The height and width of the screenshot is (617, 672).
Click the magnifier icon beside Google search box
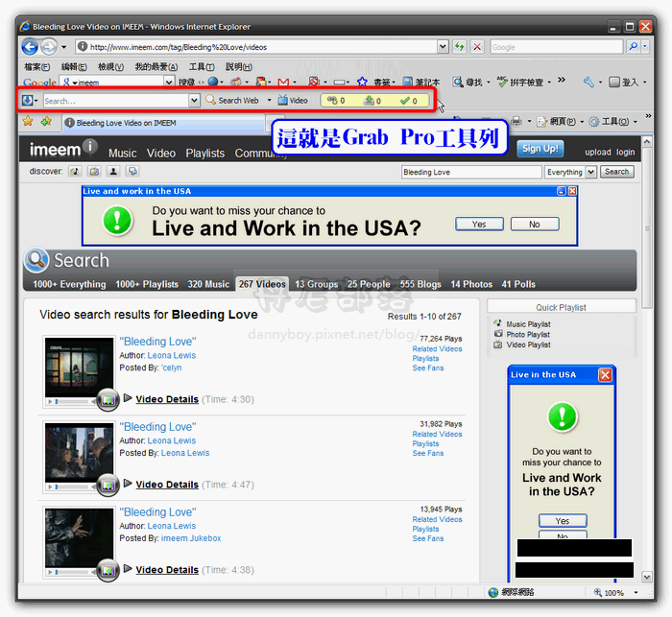pos(633,47)
